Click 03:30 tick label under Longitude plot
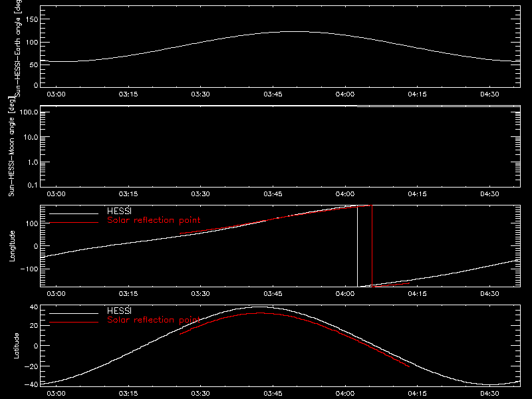Image resolution: width=532 pixels, height=399 pixels. point(200,293)
